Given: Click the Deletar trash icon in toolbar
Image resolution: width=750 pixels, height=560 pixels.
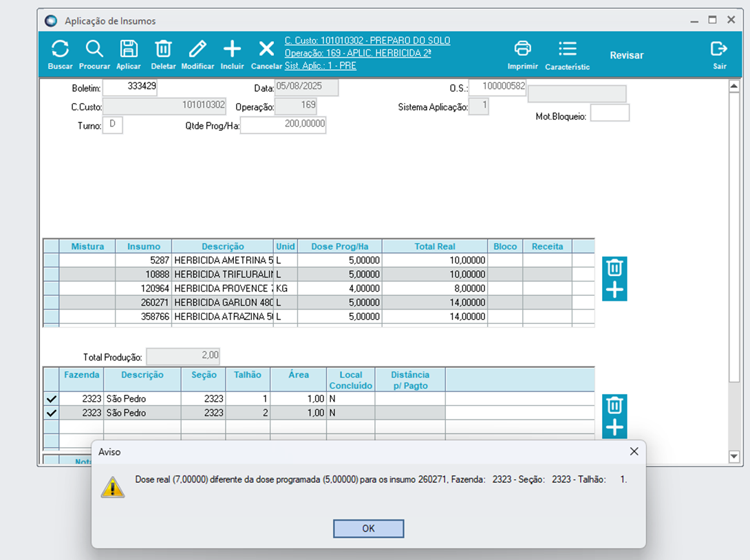Looking at the screenshot, I should click(163, 49).
